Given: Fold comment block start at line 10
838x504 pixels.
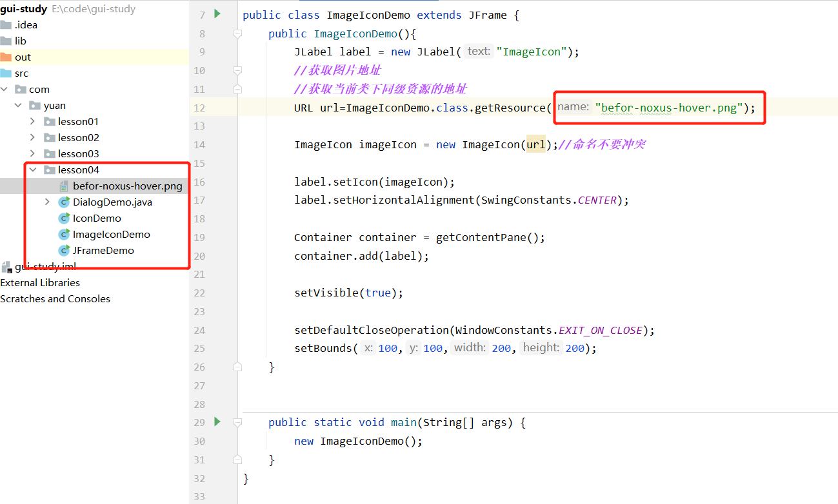Looking at the screenshot, I should point(237,70).
